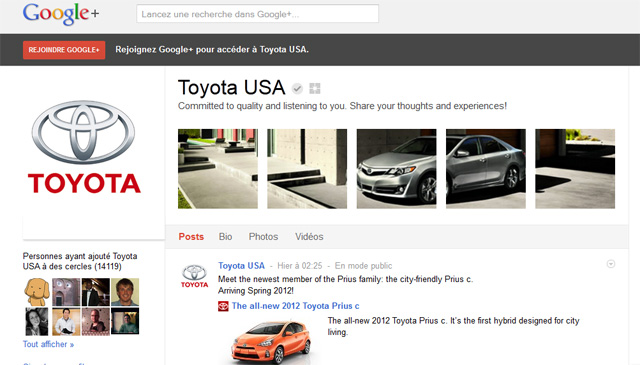Open the cover photo showing the car front
Image resolution: width=640 pixels, height=365 pixels.
click(x=396, y=169)
